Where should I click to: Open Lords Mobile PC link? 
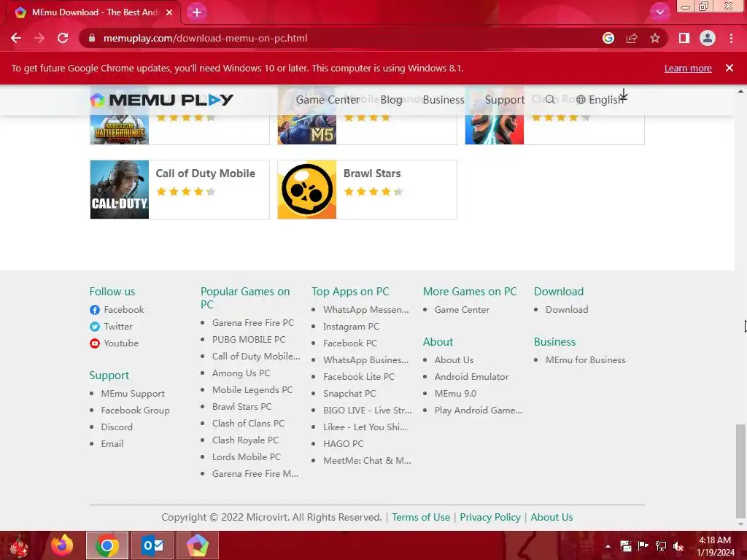(247, 456)
